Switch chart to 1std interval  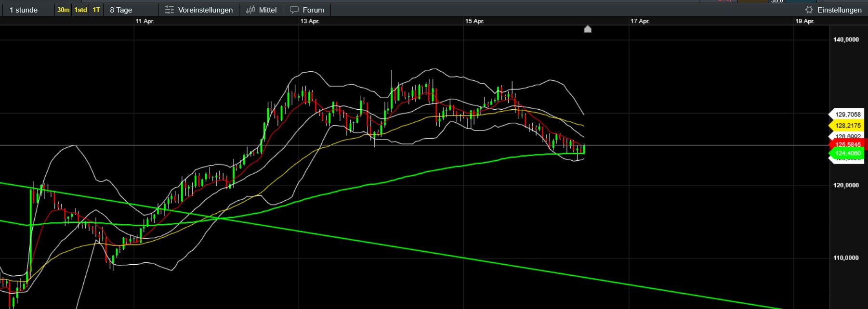[80, 10]
